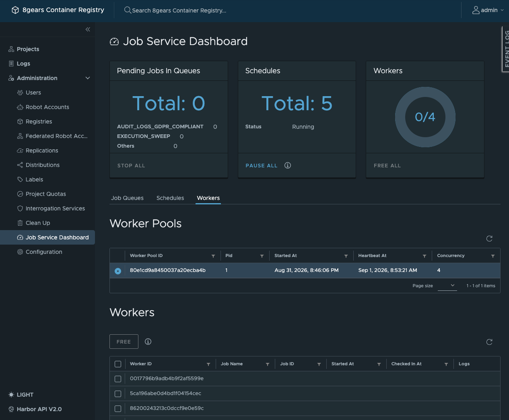Click the 'Sep 1, 2026, 8:53:21 AM' cell
This screenshot has width=509, height=420.
coord(387,270)
